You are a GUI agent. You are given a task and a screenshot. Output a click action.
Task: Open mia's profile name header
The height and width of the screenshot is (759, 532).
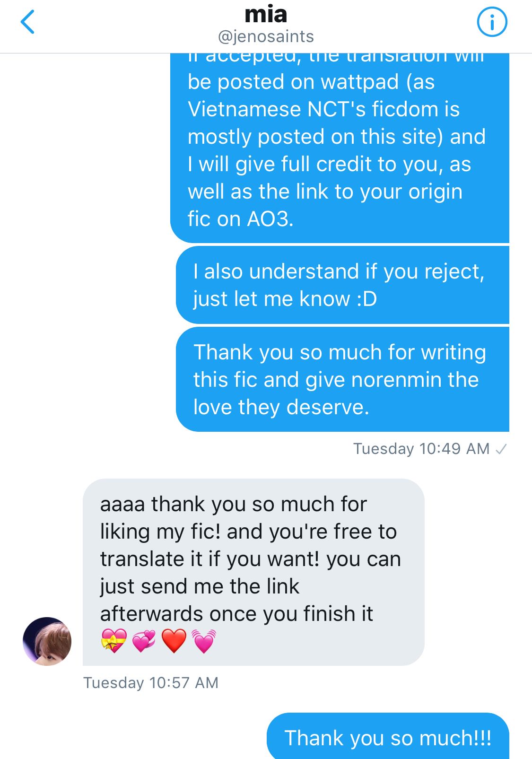click(x=266, y=14)
